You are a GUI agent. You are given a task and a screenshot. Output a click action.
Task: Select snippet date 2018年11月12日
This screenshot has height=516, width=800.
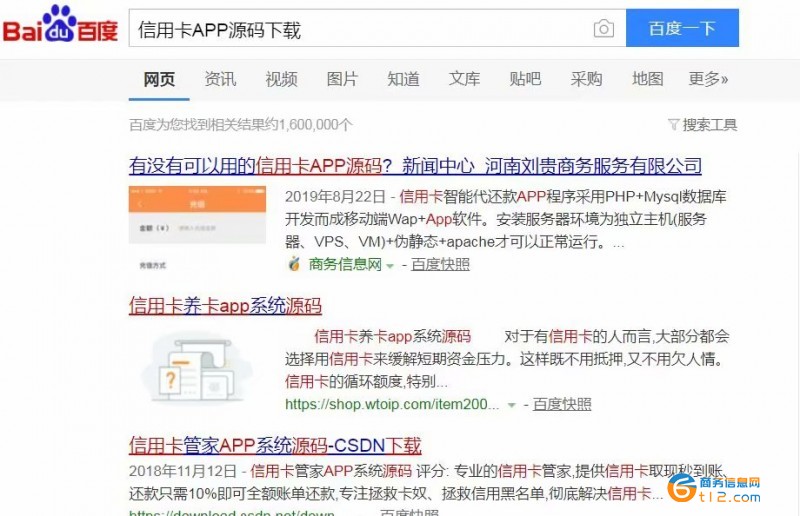coord(183,471)
